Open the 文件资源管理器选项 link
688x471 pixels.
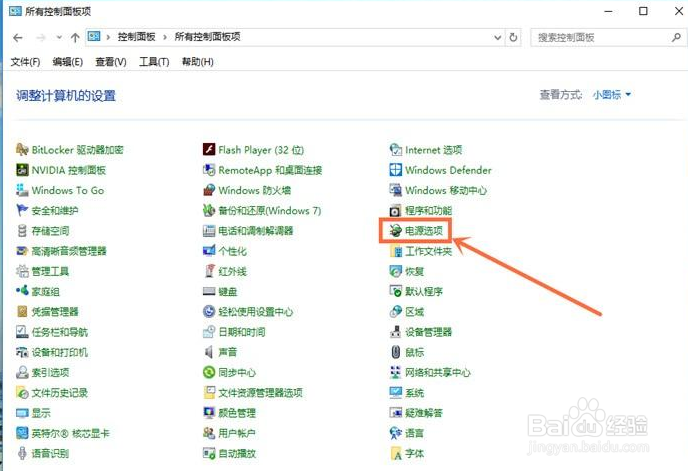[x=260, y=392]
